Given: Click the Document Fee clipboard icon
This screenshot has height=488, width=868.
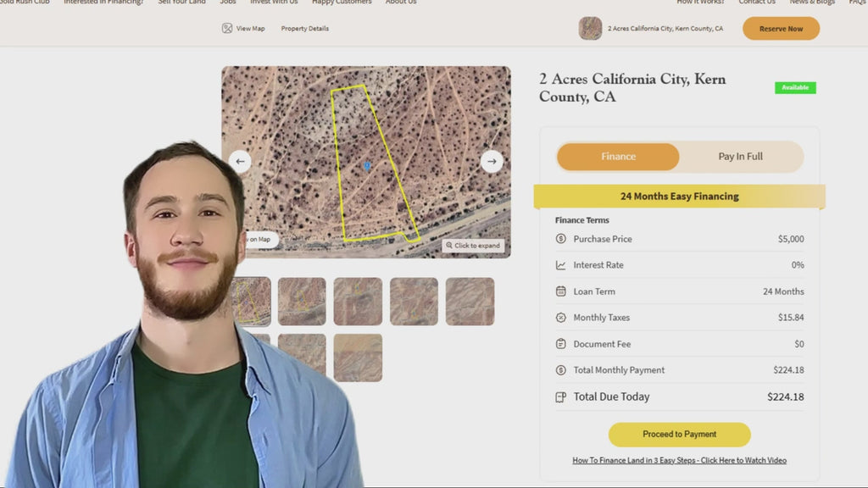Looking at the screenshot, I should 561,344.
